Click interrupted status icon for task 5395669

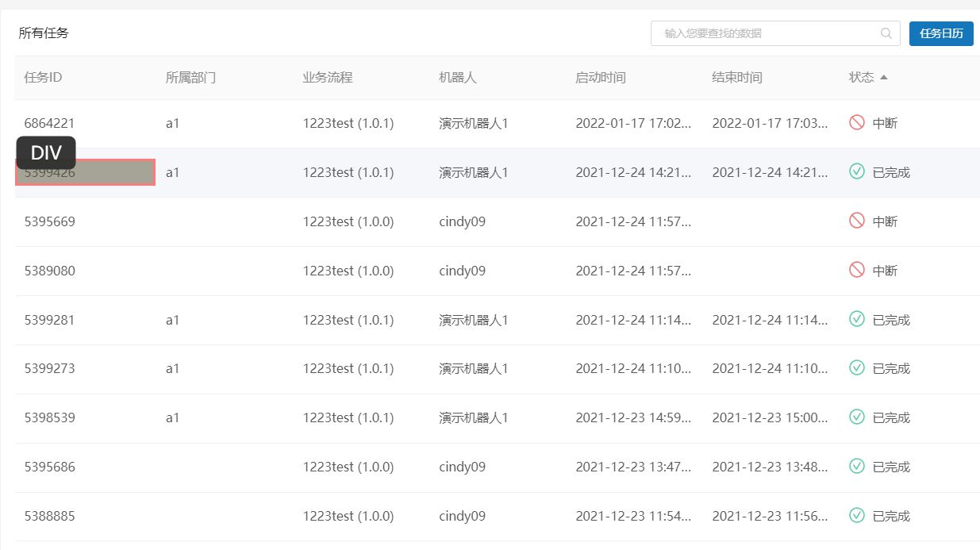856,221
